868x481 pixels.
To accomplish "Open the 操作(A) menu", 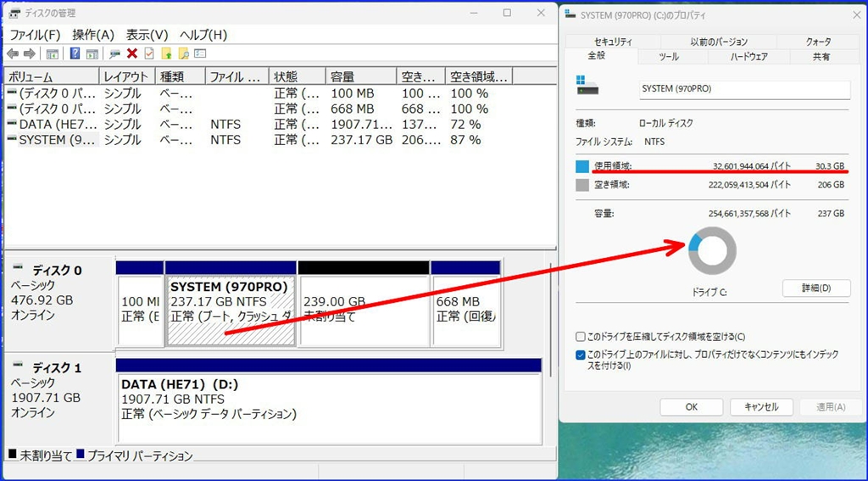I will [x=93, y=35].
